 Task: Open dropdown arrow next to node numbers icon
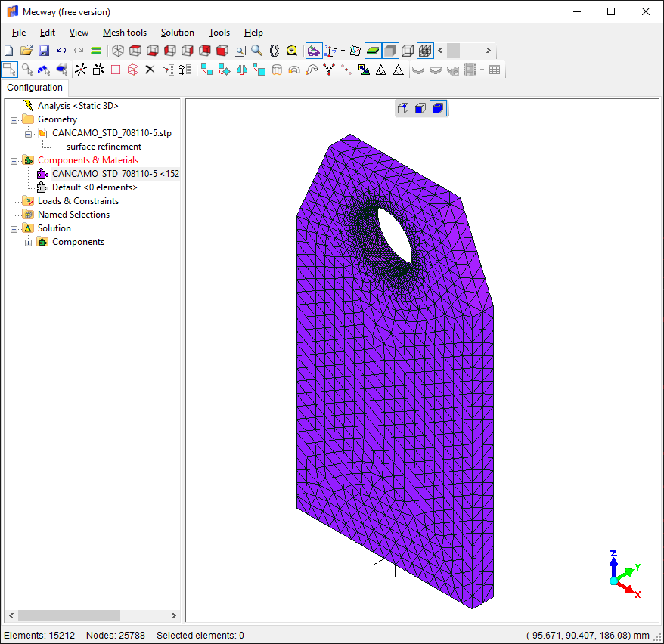(x=343, y=51)
